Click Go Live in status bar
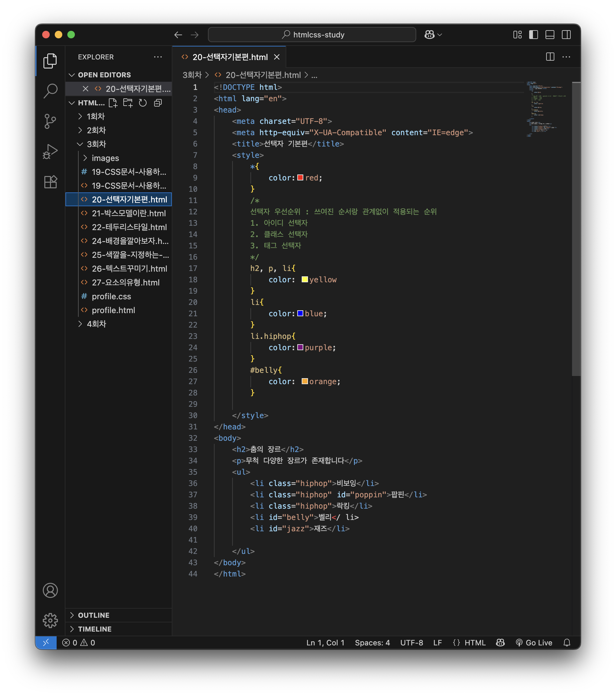The width and height of the screenshot is (616, 696). click(x=534, y=643)
